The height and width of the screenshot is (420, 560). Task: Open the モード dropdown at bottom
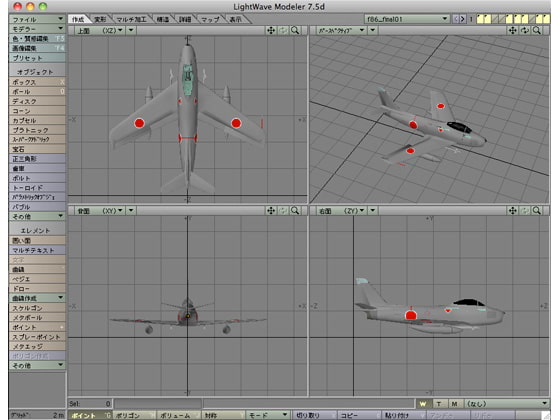267,415
